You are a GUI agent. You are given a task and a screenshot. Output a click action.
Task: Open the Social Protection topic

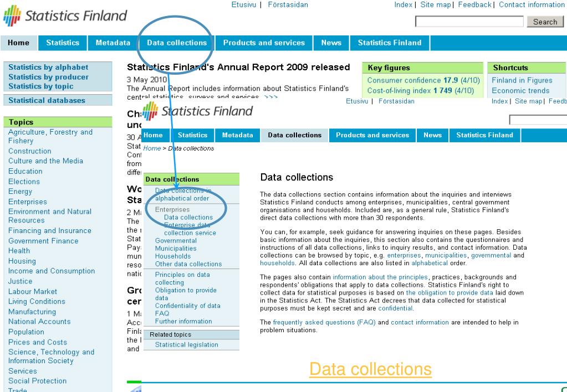coord(37,381)
